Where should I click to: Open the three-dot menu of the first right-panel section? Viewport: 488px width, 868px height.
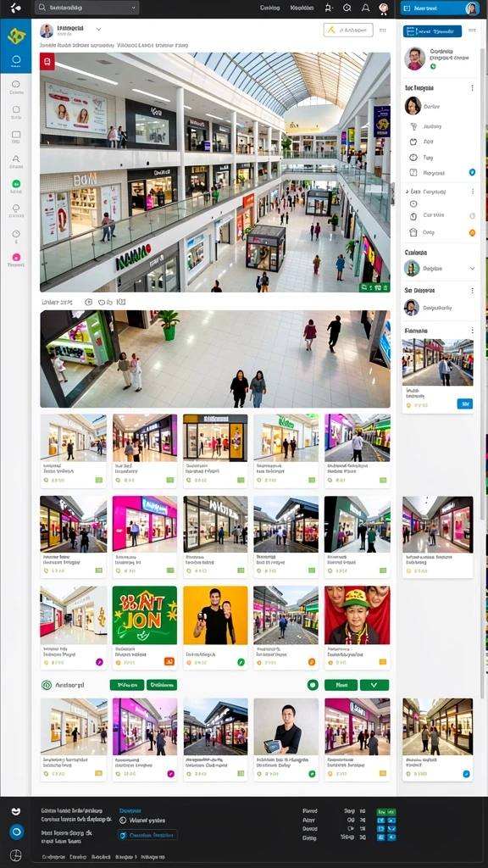click(472, 87)
